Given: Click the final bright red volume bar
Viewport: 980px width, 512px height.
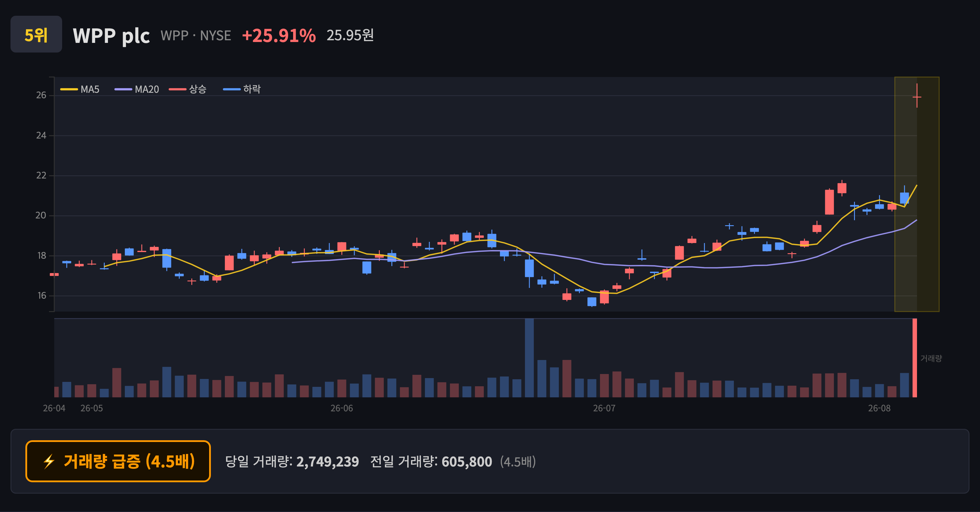Looking at the screenshot, I should click(915, 358).
